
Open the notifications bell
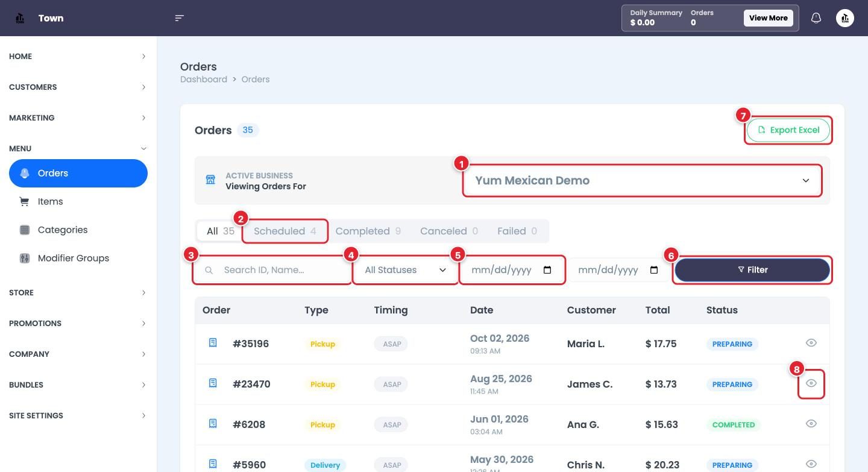tap(816, 18)
